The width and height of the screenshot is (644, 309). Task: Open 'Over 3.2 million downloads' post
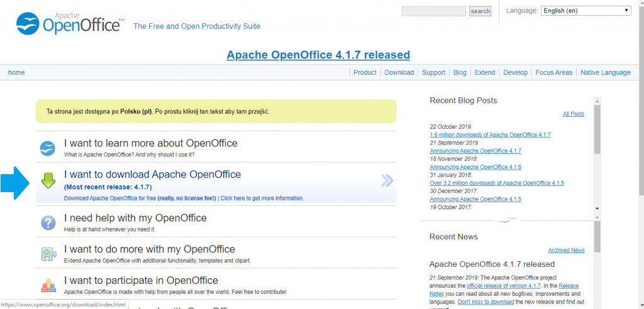tap(497, 183)
